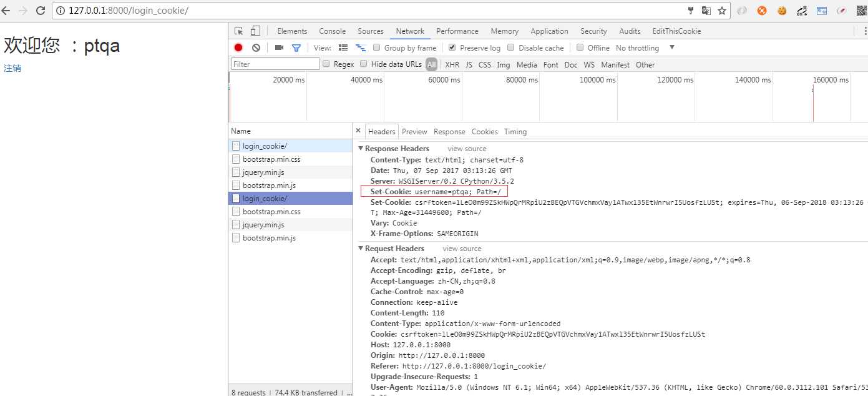Filter requests by Img type
Viewport: 868px width, 396px height.
click(503, 64)
